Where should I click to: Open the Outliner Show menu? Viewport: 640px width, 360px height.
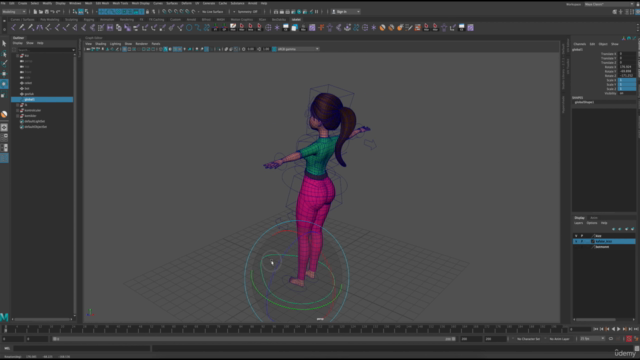tap(30, 43)
